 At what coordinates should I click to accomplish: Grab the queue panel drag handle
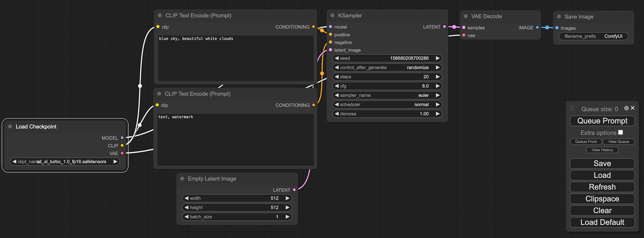[x=572, y=109]
